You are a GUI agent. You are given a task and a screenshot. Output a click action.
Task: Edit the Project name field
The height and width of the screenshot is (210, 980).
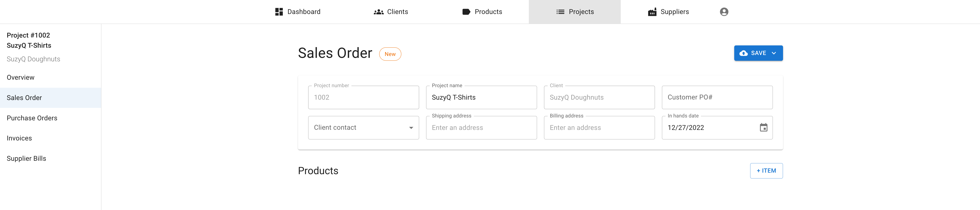pos(481,98)
